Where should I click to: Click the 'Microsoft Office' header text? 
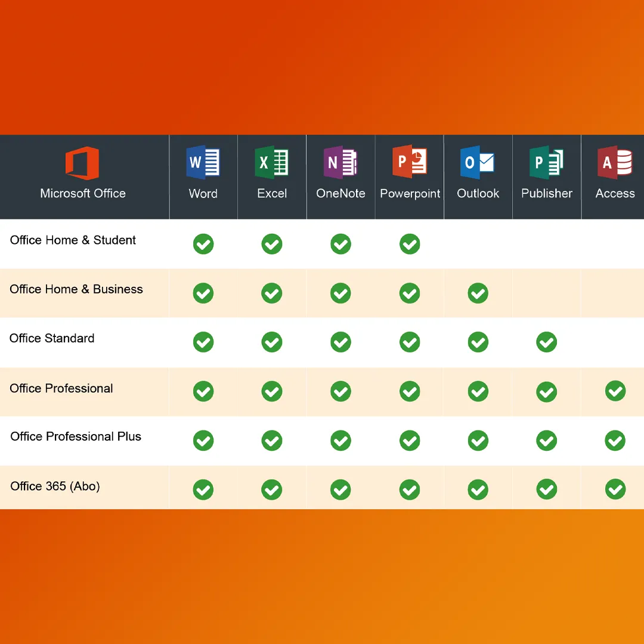pos(83,193)
